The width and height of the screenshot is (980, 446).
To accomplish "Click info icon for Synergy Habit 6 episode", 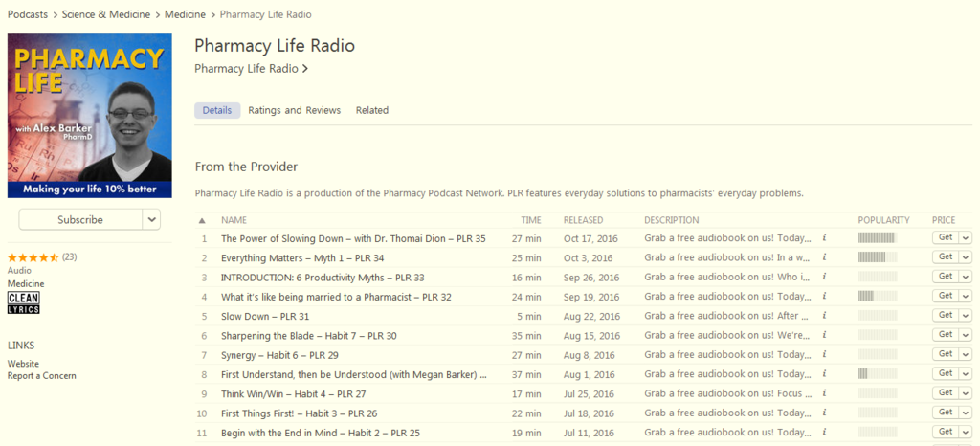I will 824,354.
